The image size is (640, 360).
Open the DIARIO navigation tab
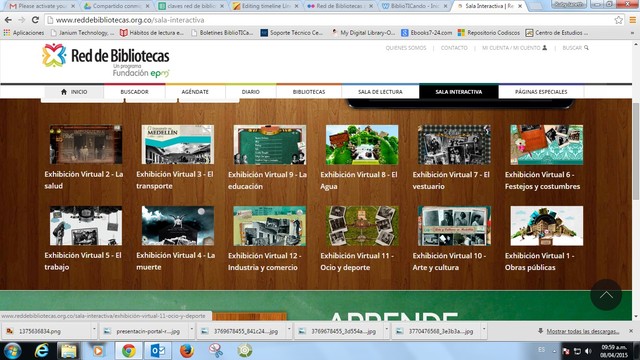tap(250, 92)
